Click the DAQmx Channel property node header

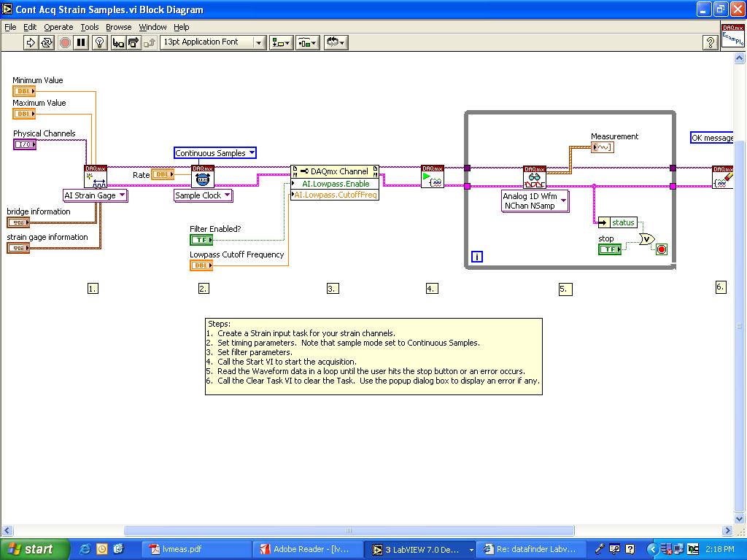coord(335,171)
